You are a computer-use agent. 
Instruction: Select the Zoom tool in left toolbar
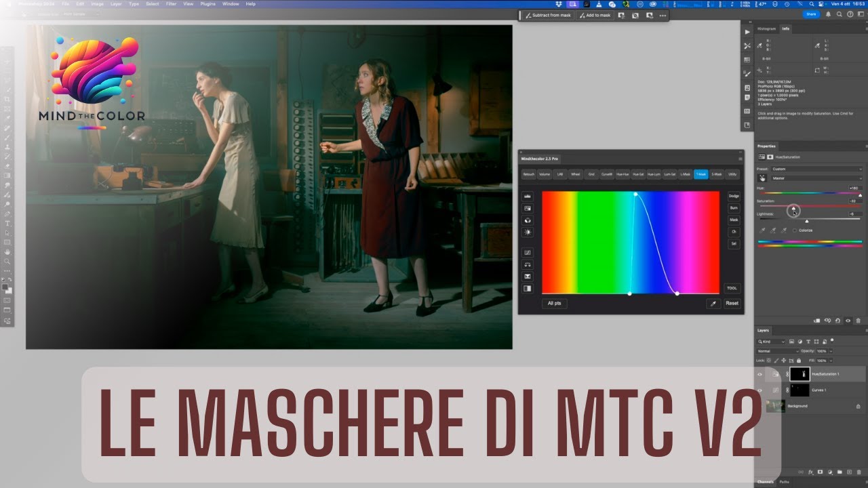(7, 261)
